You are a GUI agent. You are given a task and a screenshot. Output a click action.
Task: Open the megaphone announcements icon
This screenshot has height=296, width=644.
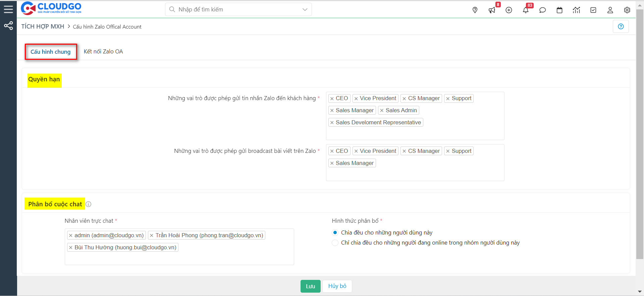(492, 10)
